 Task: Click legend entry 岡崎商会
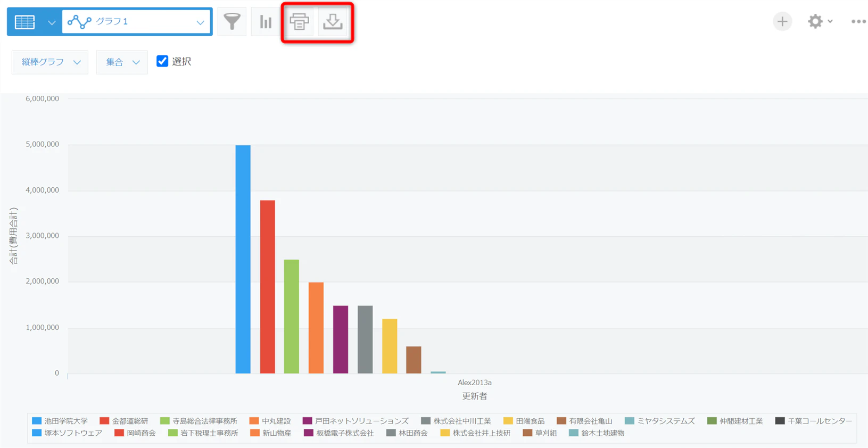coord(135,433)
